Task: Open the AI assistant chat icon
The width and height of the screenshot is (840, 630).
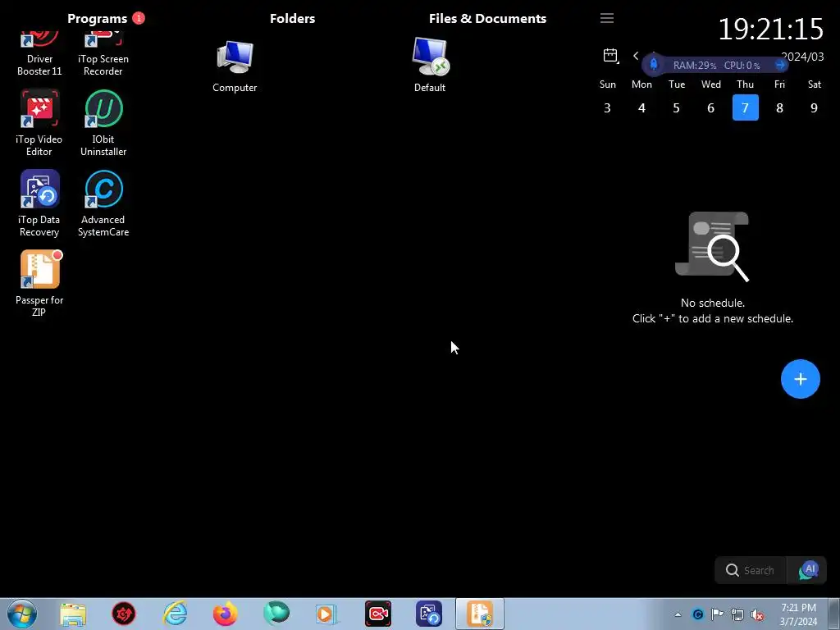Action: (x=808, y=571)
